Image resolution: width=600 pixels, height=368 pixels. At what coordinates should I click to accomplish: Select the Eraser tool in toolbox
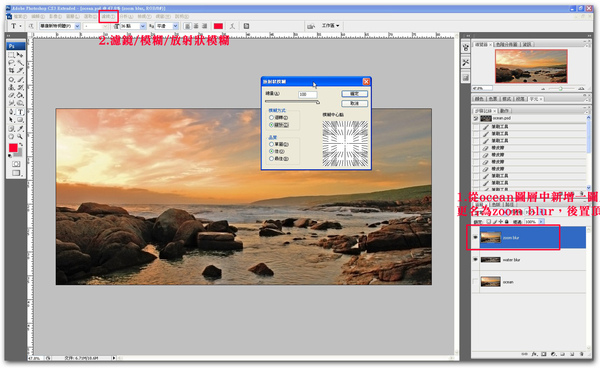[x=11, y=95]
